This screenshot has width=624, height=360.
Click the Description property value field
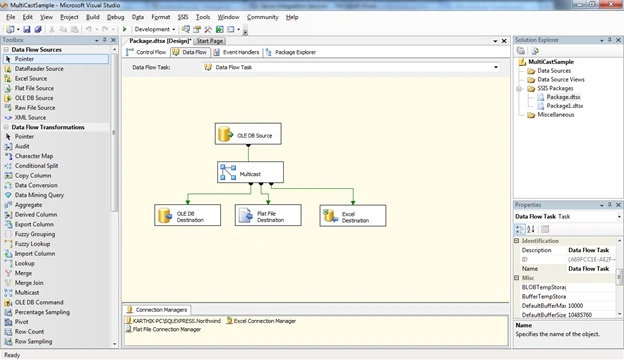(592, 250)
